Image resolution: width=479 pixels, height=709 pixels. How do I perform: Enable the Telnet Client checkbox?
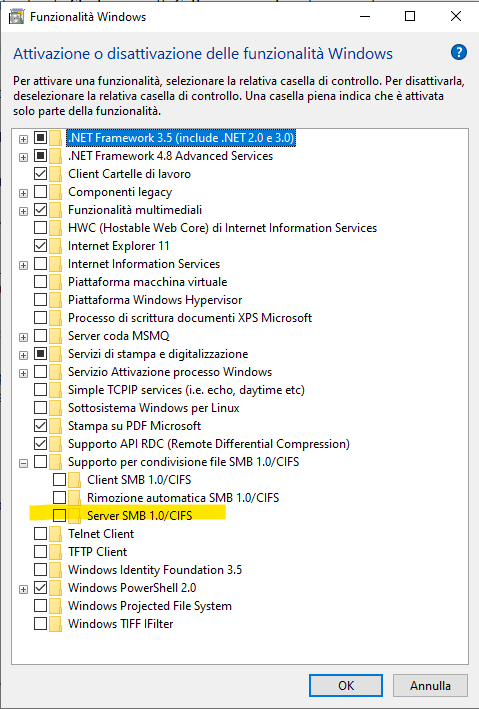tap(41, 534)
